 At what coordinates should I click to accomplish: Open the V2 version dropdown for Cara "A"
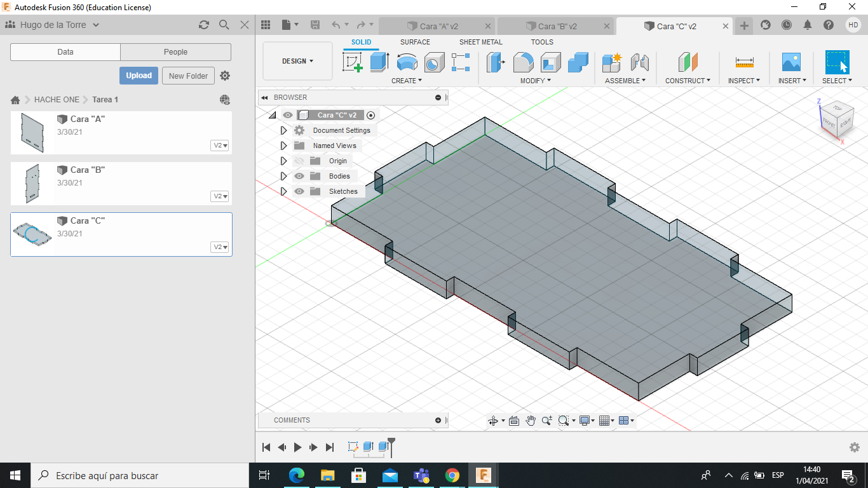tap(220, 146)
